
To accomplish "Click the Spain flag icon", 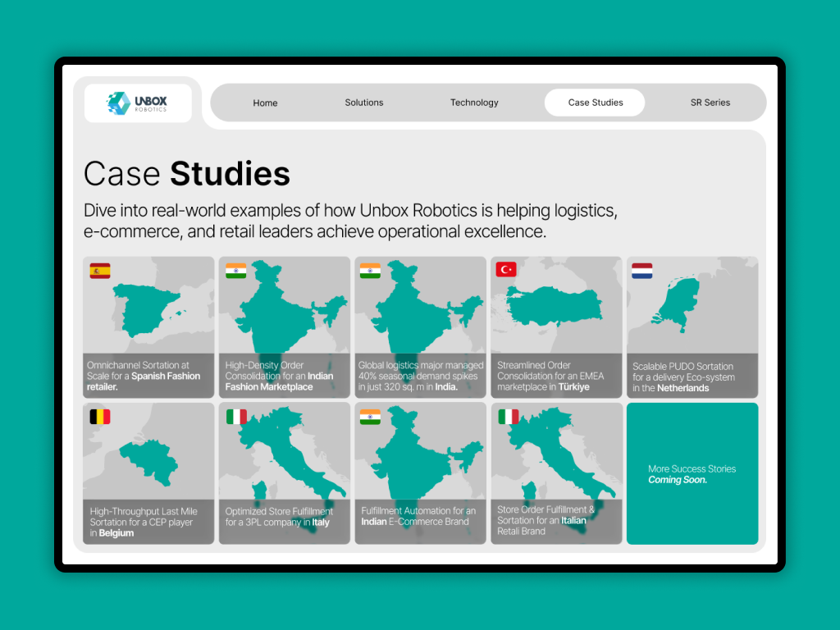I will 100,271.
